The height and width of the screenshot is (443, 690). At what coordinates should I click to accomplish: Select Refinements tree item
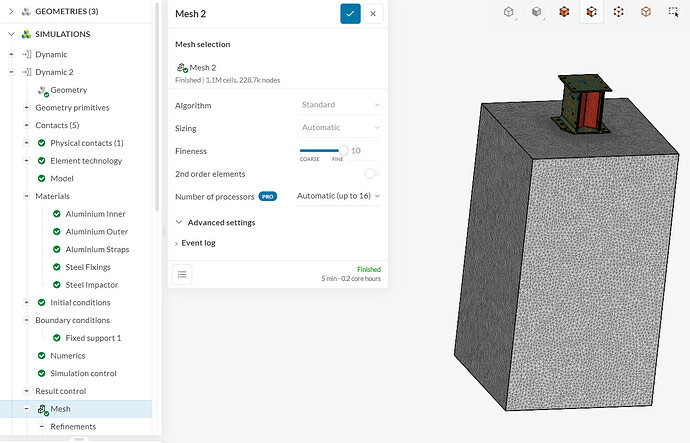tap(73, 427)
